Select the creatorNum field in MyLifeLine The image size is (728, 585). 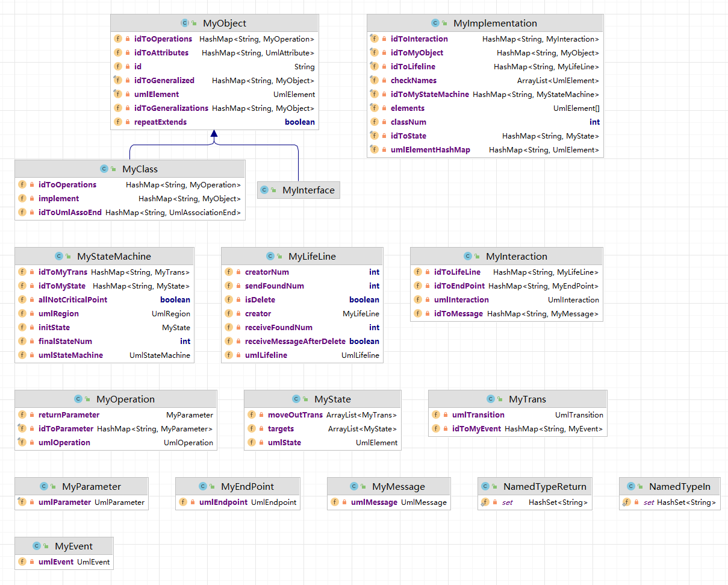coord(302,272)
